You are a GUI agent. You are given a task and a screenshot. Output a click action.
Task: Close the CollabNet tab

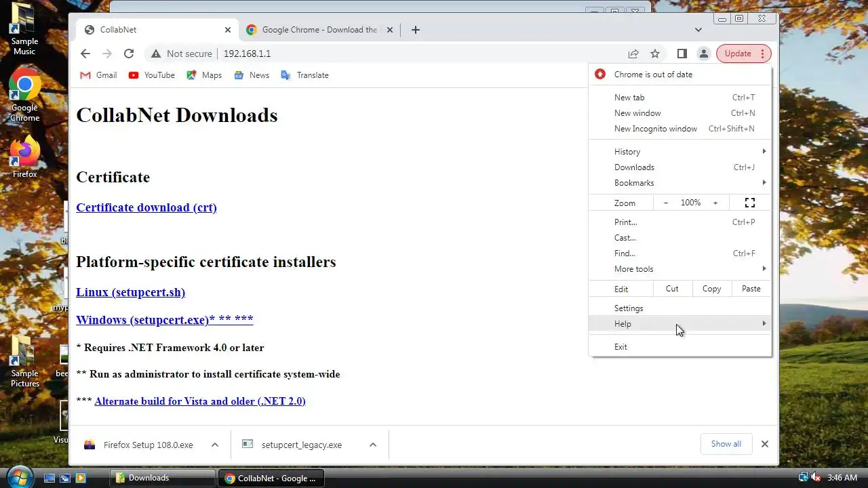(x=228, y=30)
